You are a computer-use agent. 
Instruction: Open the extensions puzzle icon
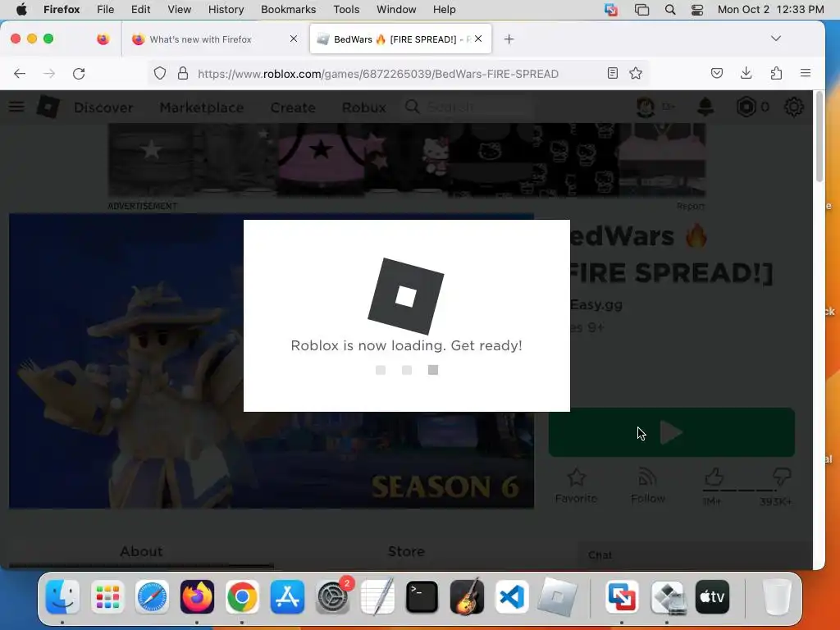(776, 73)
